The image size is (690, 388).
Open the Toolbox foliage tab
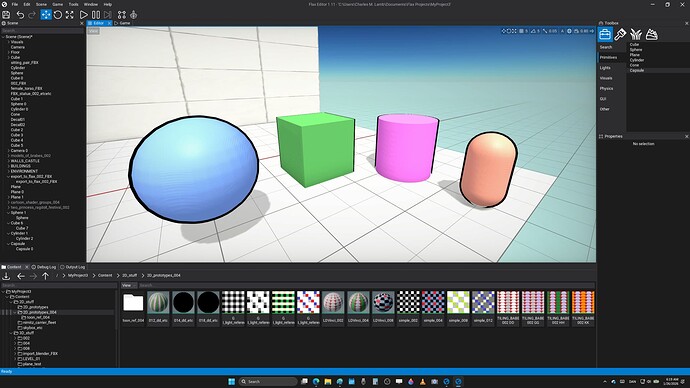[x=636, y=34]
